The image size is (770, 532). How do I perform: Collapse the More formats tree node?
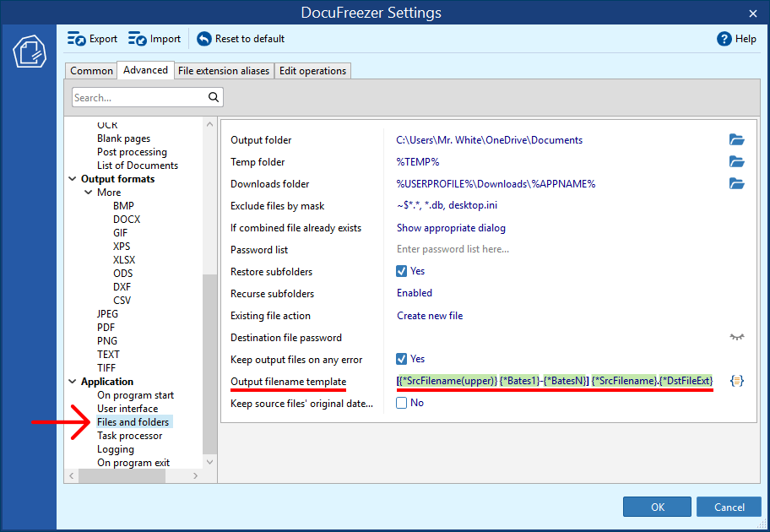[x=89, y=193]
